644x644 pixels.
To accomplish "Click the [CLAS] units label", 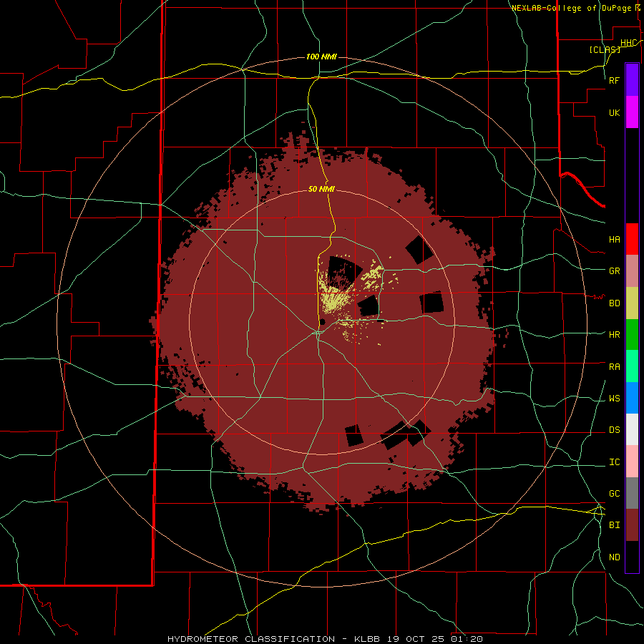I will pyautogui.click(x=605, y=49).
